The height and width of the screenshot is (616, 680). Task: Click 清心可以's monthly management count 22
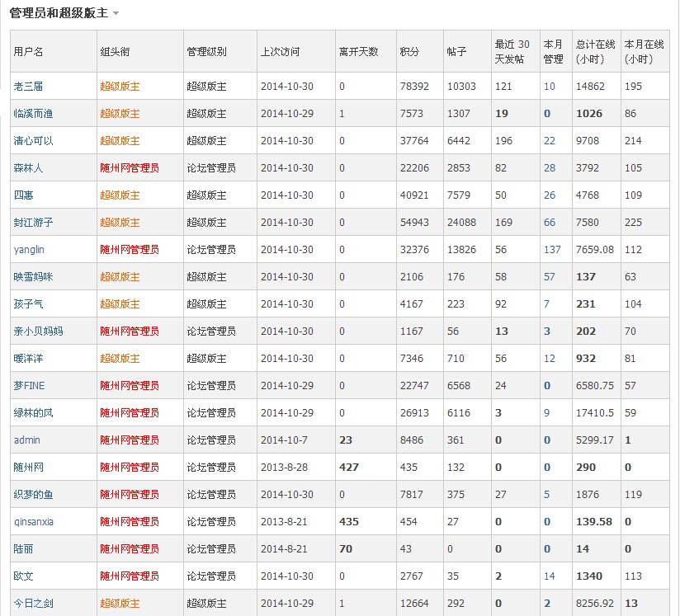click(x=550, y=141)
